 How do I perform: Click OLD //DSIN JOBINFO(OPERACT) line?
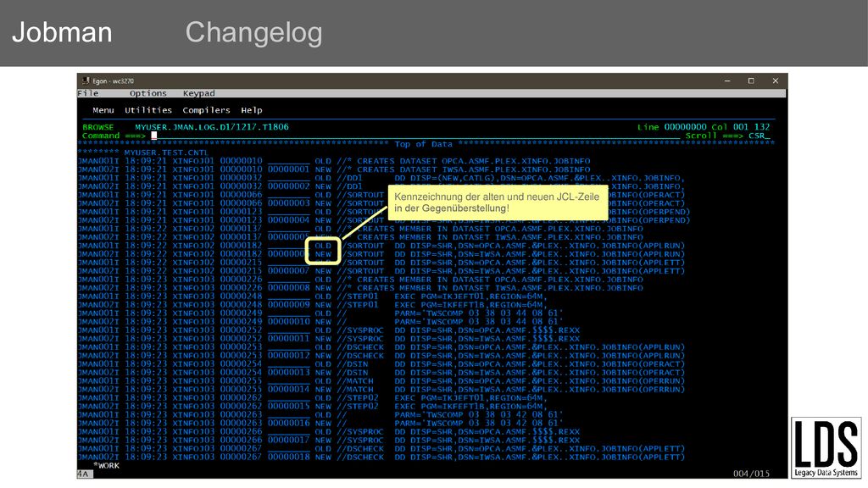(x=381, y=364)
